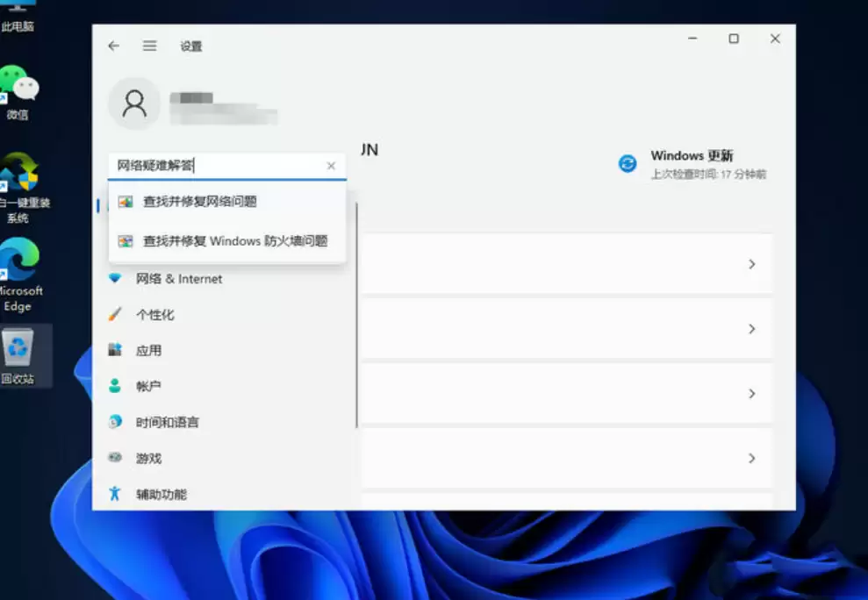
Task: Expand the first settings row chevron
Action: tap(752, 264)
